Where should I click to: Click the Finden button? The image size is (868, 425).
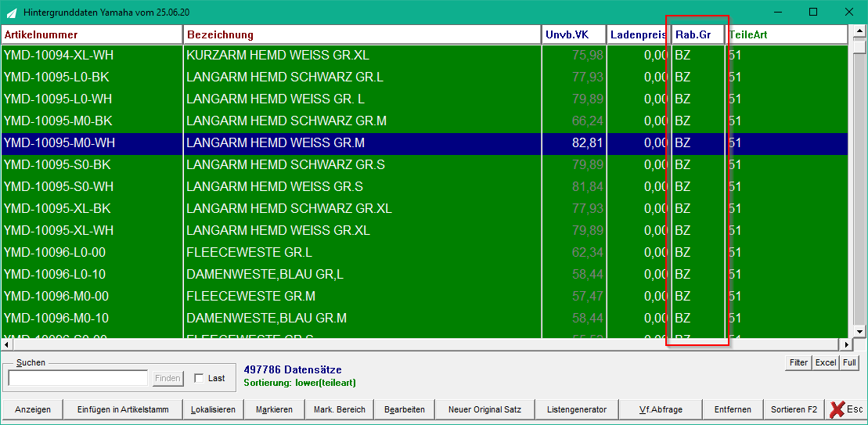coord(167,379)
